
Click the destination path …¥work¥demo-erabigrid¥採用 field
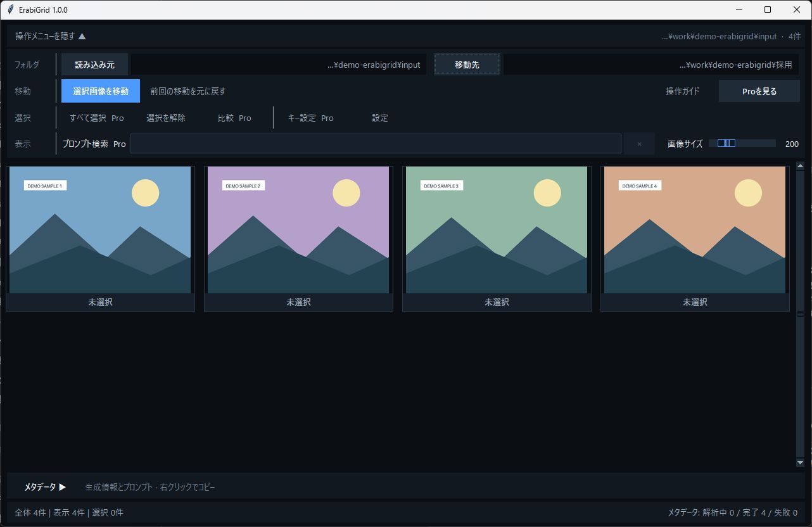(652, 65)
